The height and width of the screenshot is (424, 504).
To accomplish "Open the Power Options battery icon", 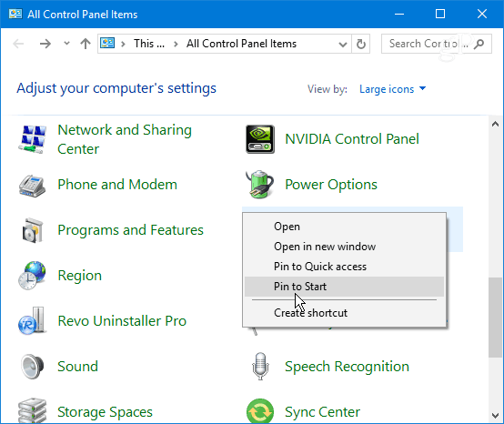I will coord(260,184).
